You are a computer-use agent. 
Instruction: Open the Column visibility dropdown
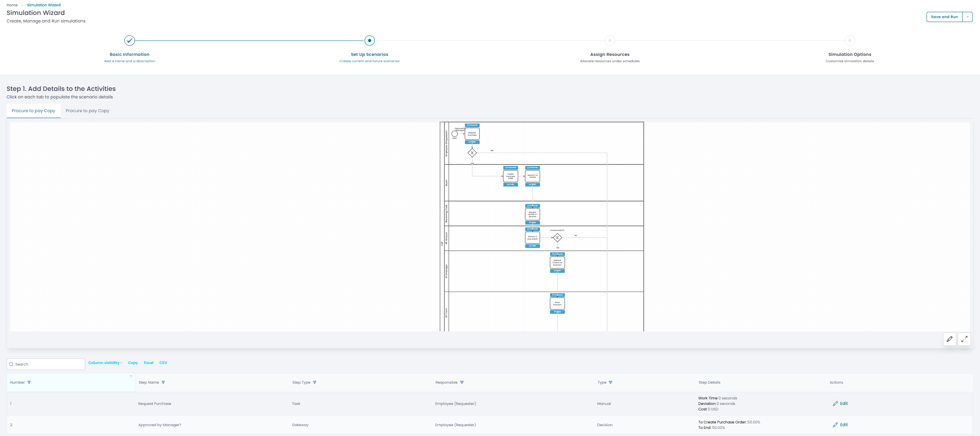tap(105, 363)
